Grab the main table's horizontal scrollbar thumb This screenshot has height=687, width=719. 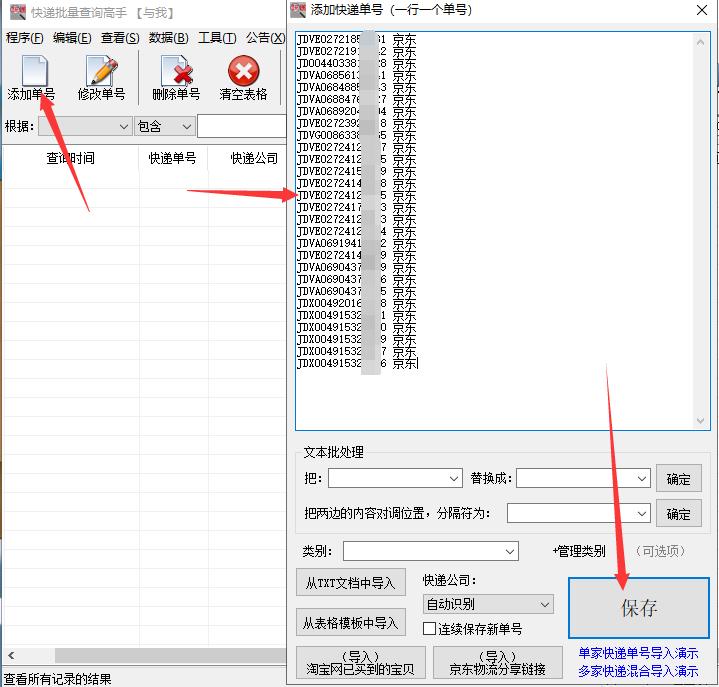pyautogui.click(x=171, y=655)
